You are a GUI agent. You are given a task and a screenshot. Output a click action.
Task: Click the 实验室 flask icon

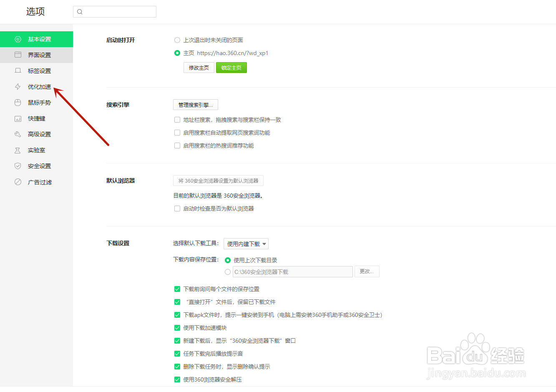click(18, 150)
